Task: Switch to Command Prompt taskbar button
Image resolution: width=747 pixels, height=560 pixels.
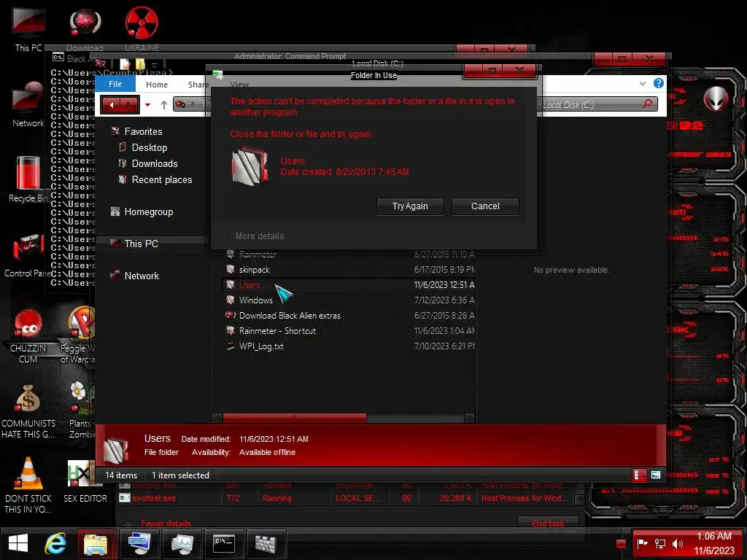Action: [224, 542]
